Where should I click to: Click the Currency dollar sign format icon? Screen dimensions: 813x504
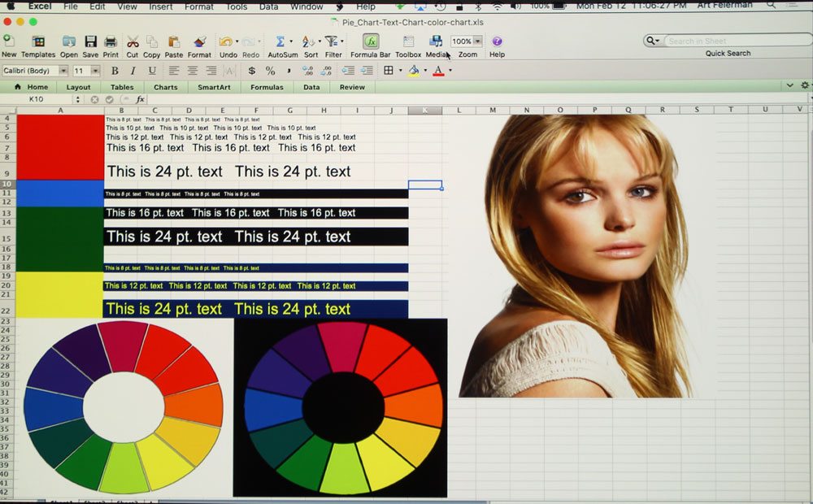click(x=252, y=71)
